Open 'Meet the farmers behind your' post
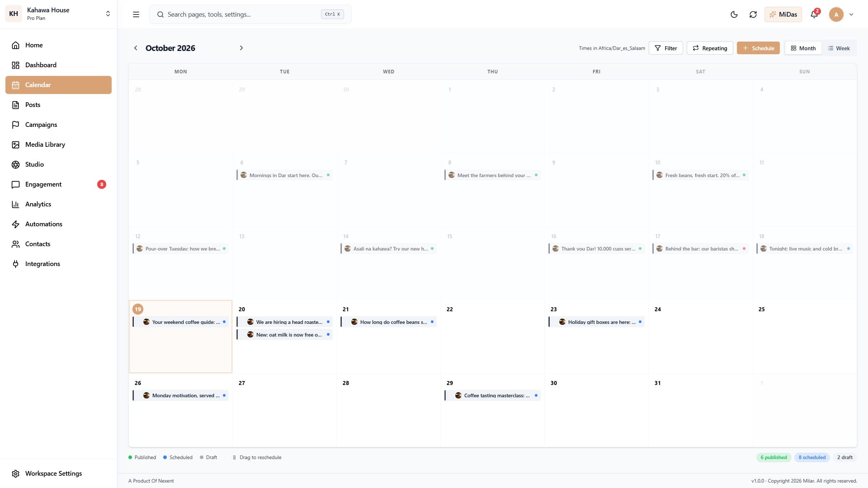 [x=493, y=175]
